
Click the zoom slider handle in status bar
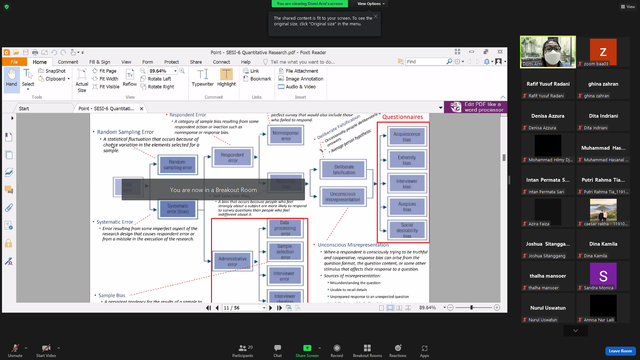coord(471,307)
